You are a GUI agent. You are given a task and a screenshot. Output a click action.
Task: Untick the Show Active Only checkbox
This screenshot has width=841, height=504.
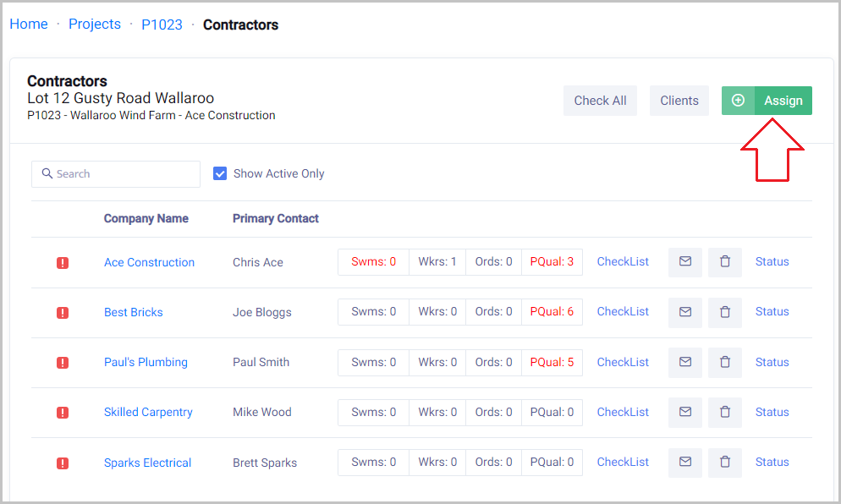click(x=220, y=173)
